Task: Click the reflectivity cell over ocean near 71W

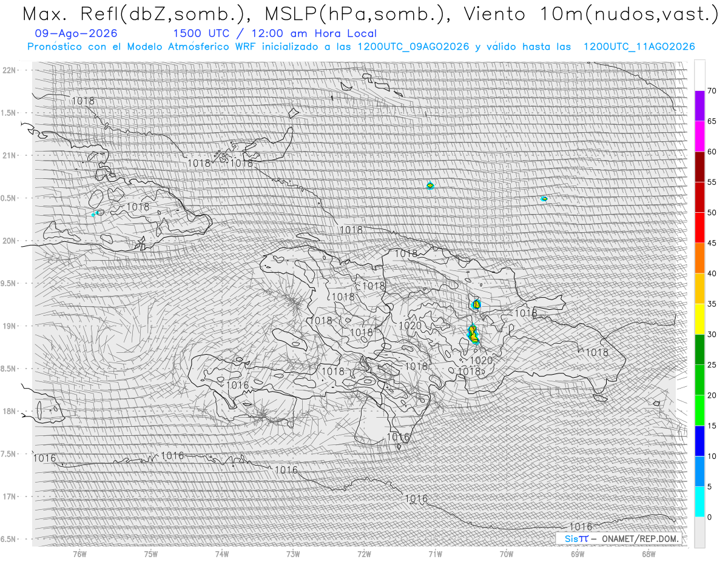Action: pyautogui.click(x=430, y=186)
